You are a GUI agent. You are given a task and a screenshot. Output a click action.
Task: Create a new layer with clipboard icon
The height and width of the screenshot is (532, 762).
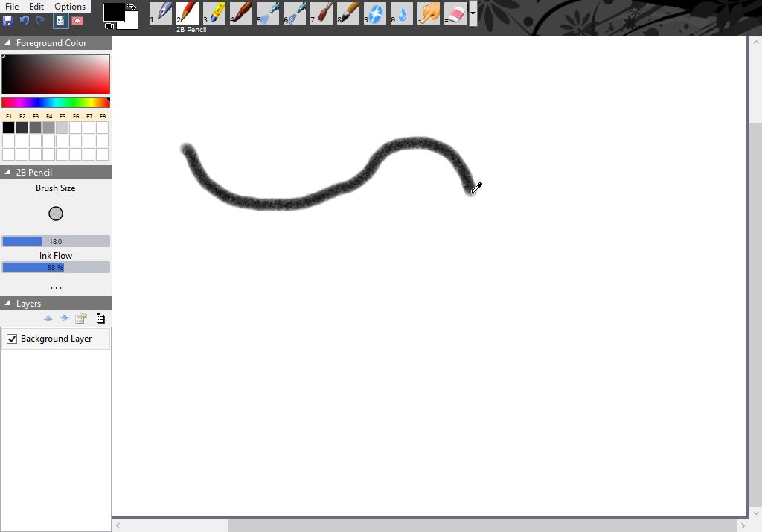pyautogui.click(x=101, y=318)
